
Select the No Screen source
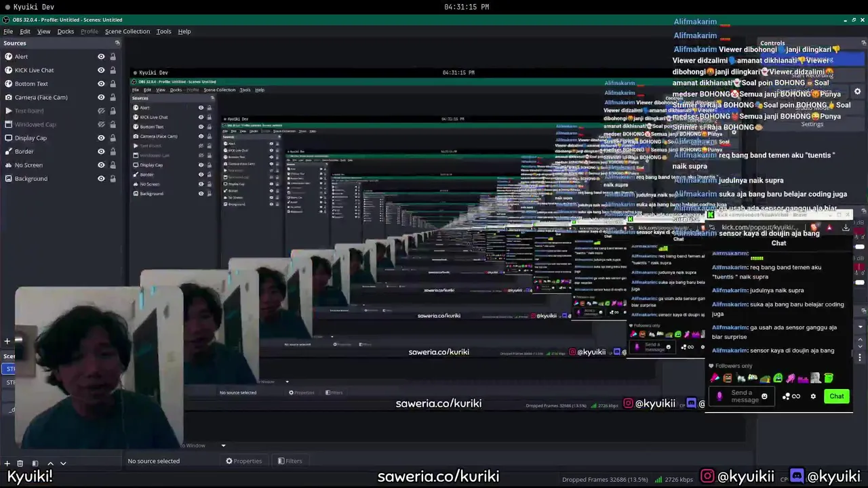click(60, 165)
